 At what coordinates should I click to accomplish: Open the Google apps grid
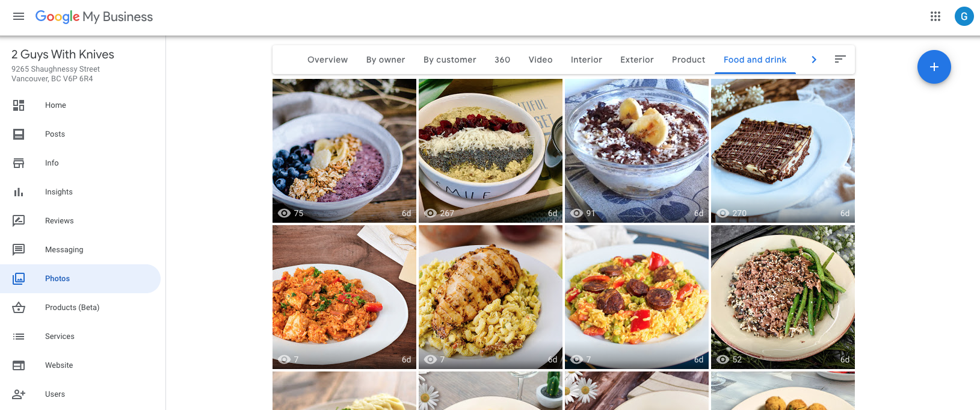coord(935,16)
